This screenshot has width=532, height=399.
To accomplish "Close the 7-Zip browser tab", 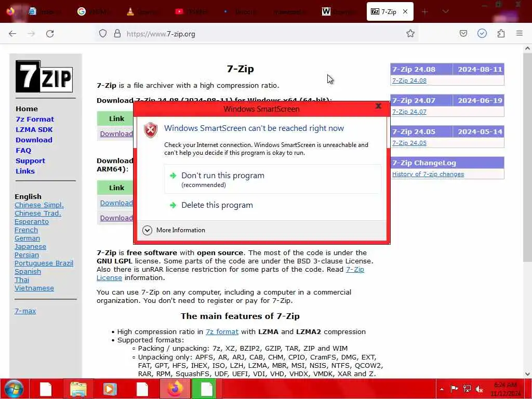I will tap(405, 11).
